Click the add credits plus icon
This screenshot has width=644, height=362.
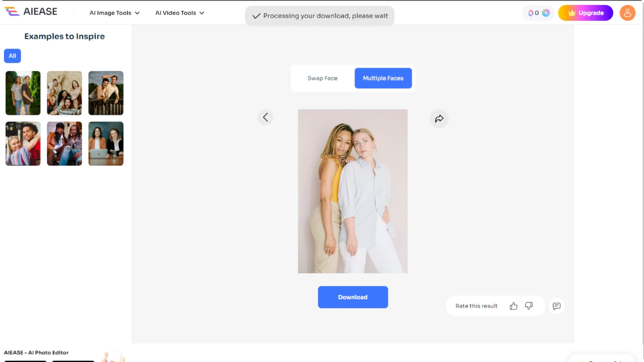pyautogui.click(x=546, y=13)
